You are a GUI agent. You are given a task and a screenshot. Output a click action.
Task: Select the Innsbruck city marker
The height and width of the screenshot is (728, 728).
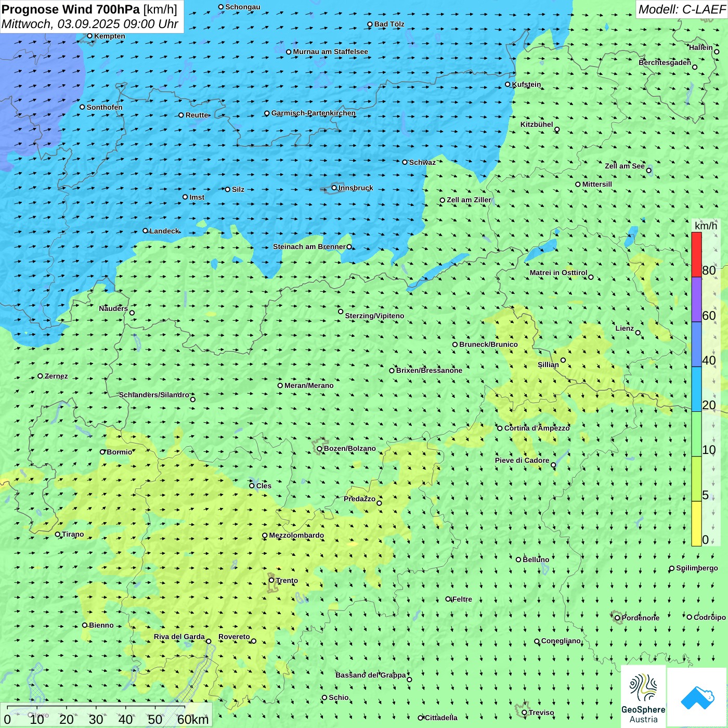pyautogui.click(x=334, y=188)
